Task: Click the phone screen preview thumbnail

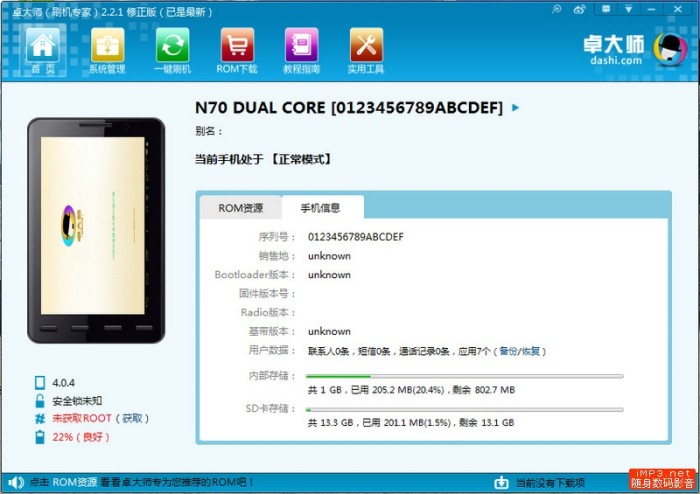Action: click(92, 225)
